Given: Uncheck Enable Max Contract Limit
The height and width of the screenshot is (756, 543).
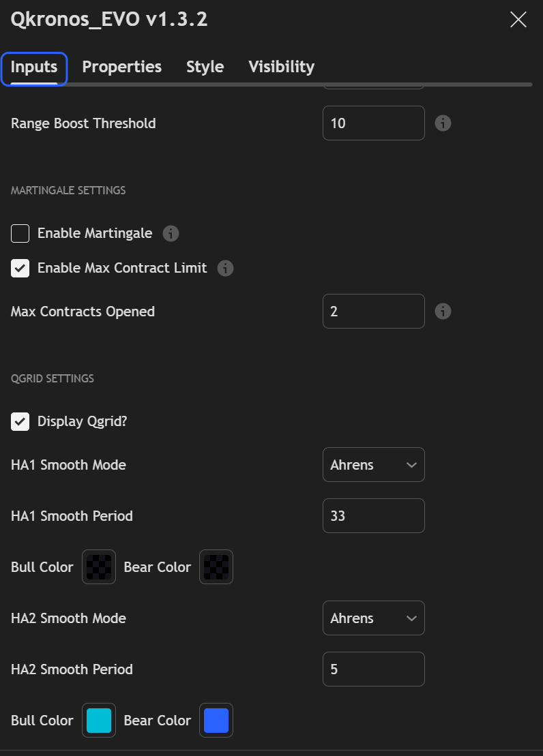Looking at the screenshot, I should [x=20, y=269].
